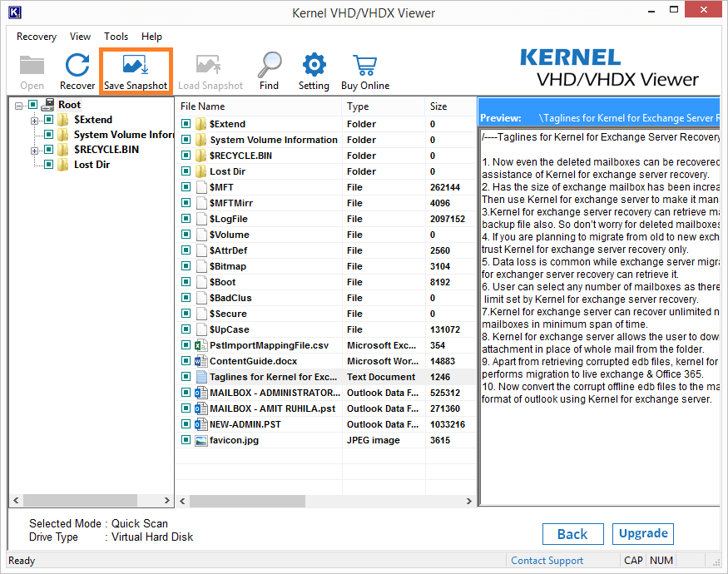This screenshot has width=728, height=574.
Task: Click the 525312 size value
Action: click(445, 393)
